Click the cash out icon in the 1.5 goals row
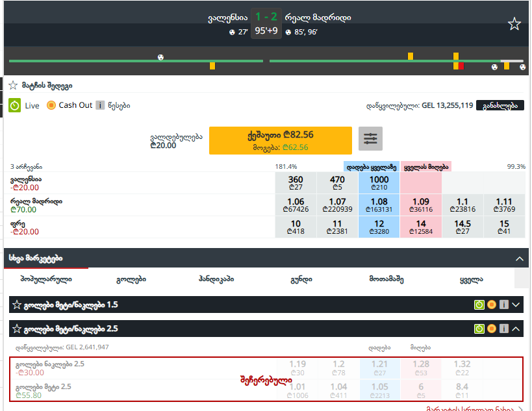 coord(491,305)
